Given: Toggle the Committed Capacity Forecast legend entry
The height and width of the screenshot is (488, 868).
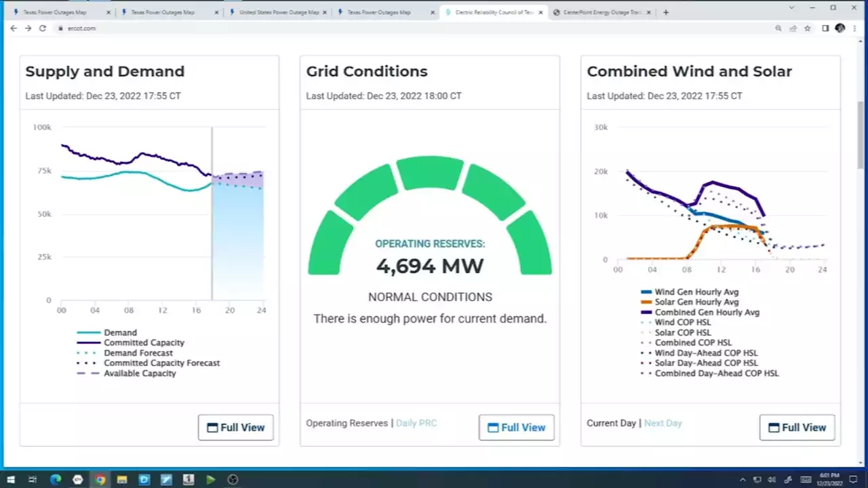Looking at the screenshot, I should [x=148, y=363].
